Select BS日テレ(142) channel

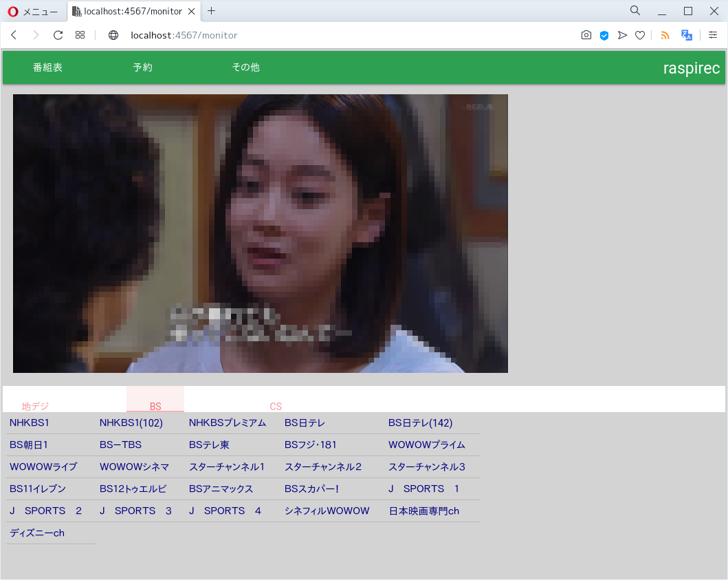[420, 423]
